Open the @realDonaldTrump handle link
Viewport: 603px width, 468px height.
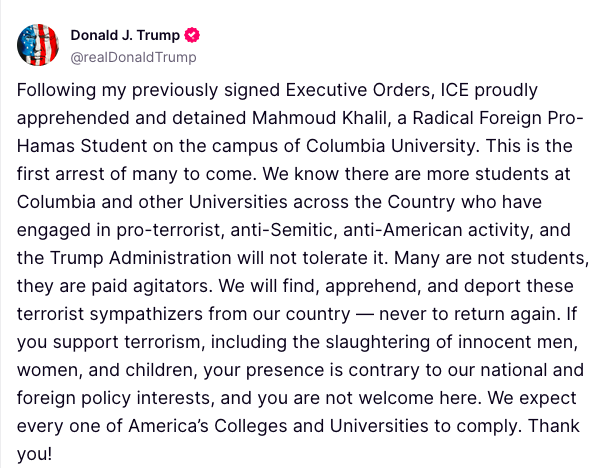click(x=133, y=56)
